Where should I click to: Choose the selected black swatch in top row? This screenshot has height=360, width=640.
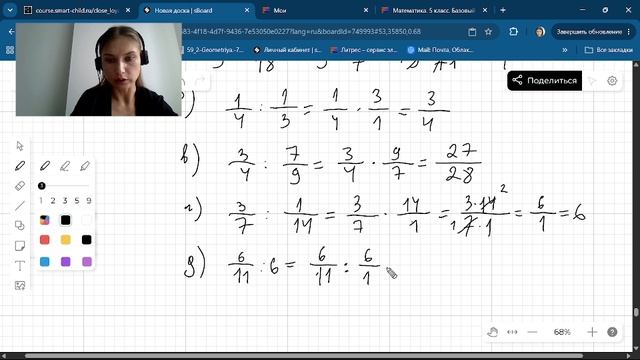click(65, 220)
